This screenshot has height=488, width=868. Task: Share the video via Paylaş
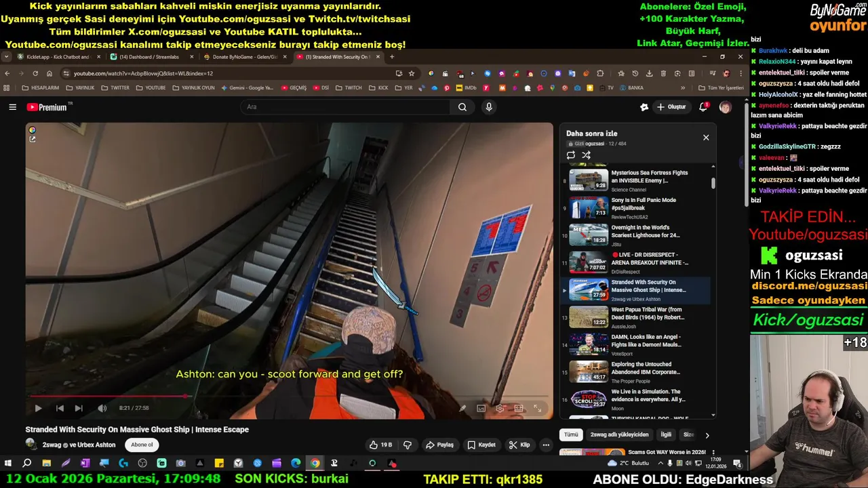pyautogui.click(x=439, y=445)
